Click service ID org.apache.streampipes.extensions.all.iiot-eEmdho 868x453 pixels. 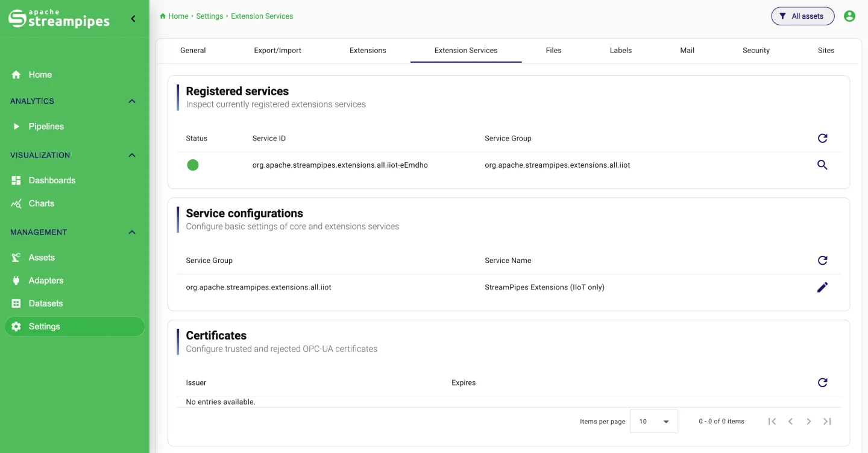340,165
